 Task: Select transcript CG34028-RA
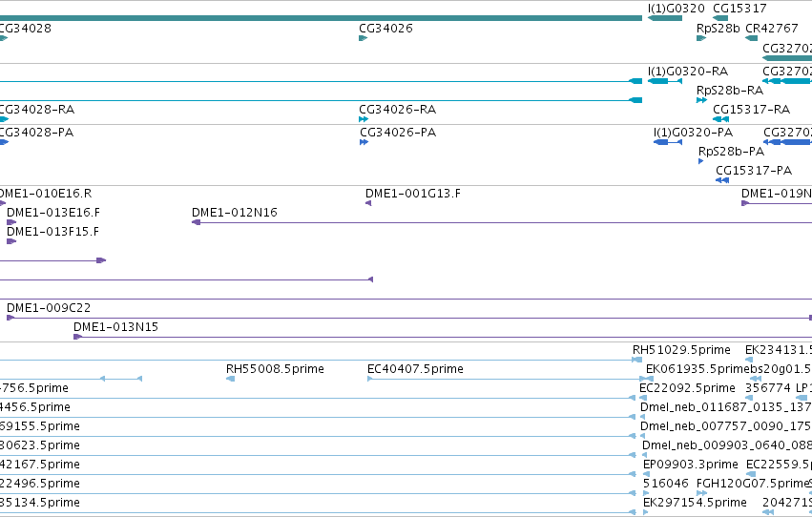37,110
